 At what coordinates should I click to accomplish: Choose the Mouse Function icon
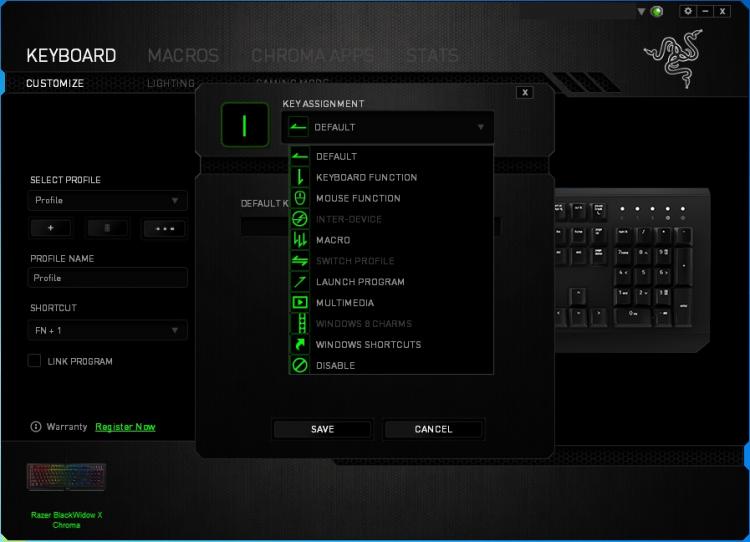coord(300,198)
